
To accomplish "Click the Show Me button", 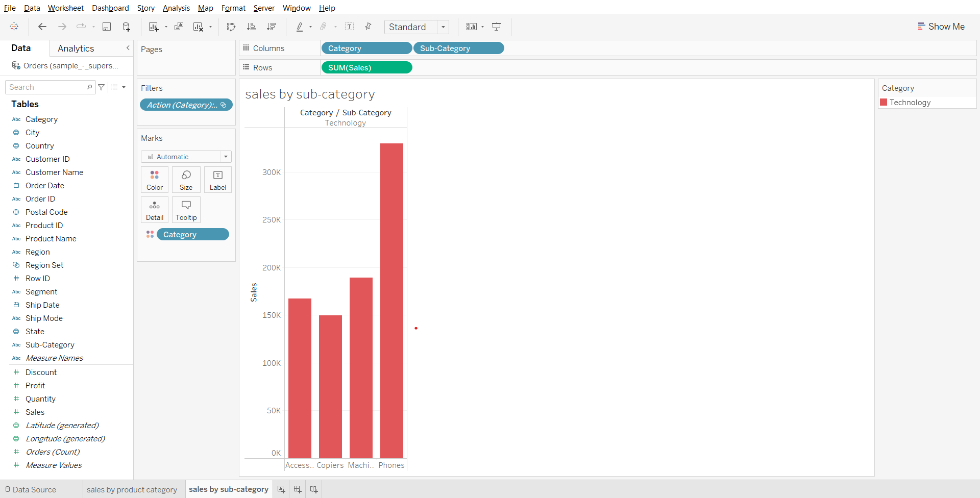I will tap(941, 27).
